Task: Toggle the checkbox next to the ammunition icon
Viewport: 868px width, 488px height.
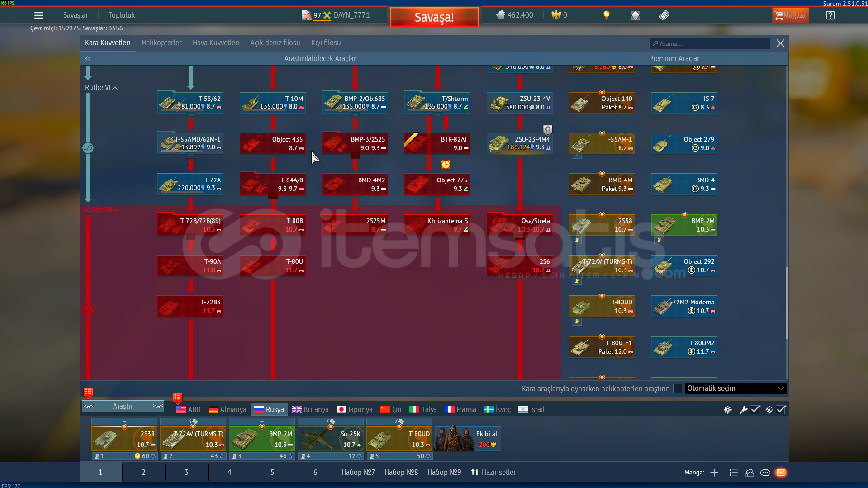Action: (781, 410)
